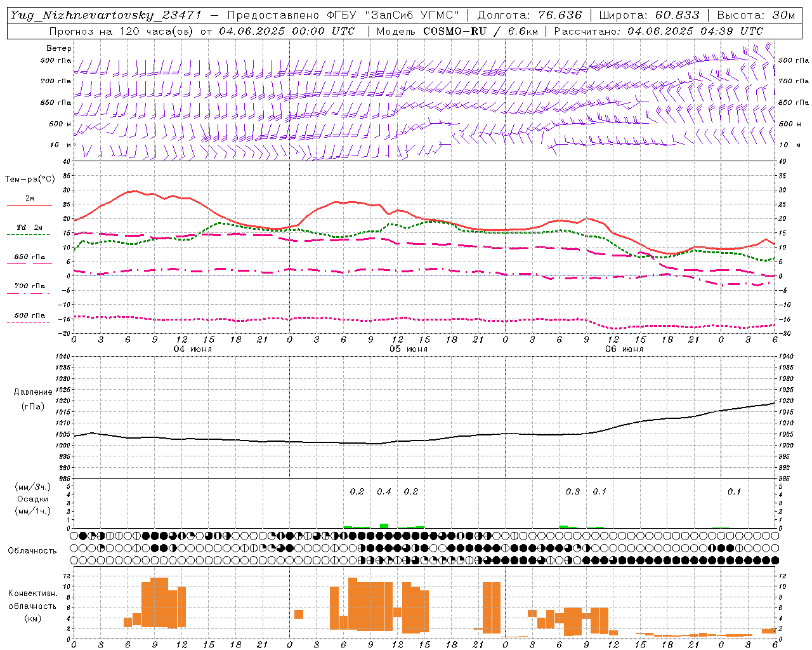Select the Высота: 30м field
The height and width of the screenshot is (650, 812).
point(756,15)
